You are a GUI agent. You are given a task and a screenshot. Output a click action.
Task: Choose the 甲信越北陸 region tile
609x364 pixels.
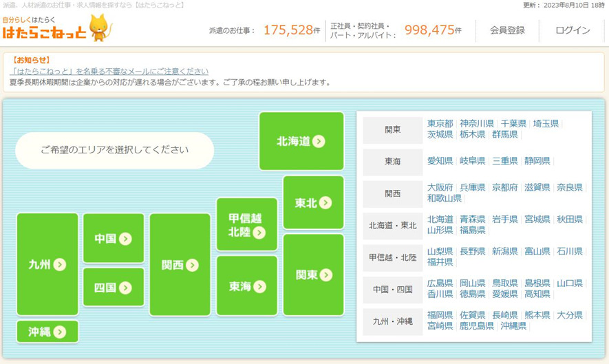246,224
